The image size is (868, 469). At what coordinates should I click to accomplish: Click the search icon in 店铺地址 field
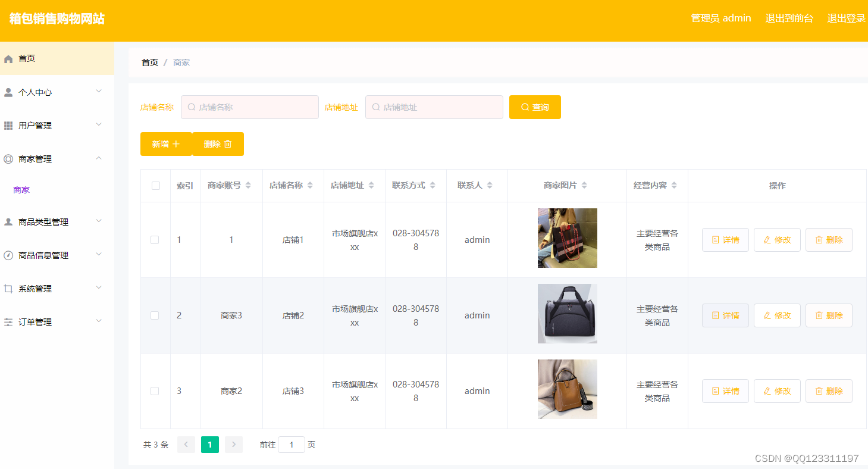[376, 107]
